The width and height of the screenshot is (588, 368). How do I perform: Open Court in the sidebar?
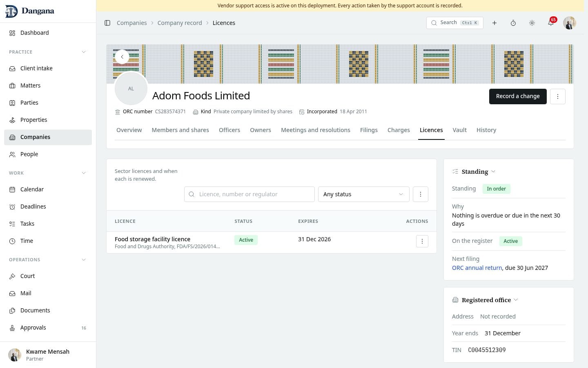(48, 276)
